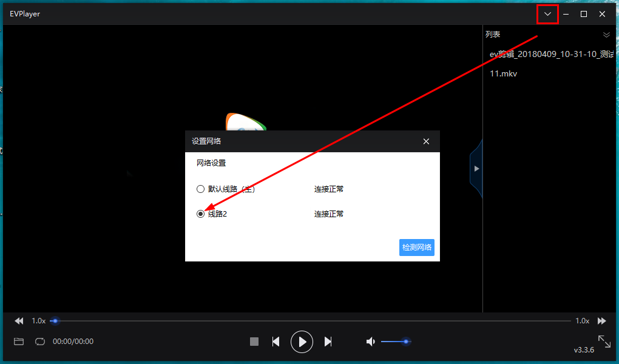Click the video progress seek bar
Image resolution: width=619 pixels, height=364 pixels.
pos(303,321)
